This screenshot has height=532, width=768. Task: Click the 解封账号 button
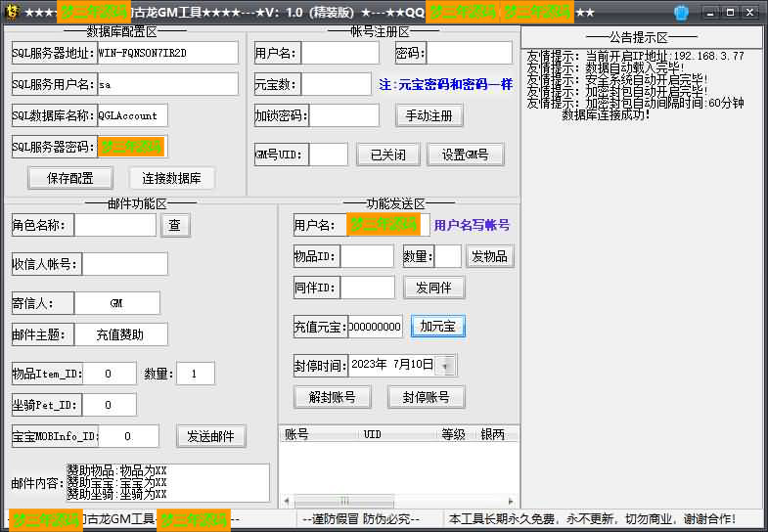pyautogui.click(x=332, y=397)
